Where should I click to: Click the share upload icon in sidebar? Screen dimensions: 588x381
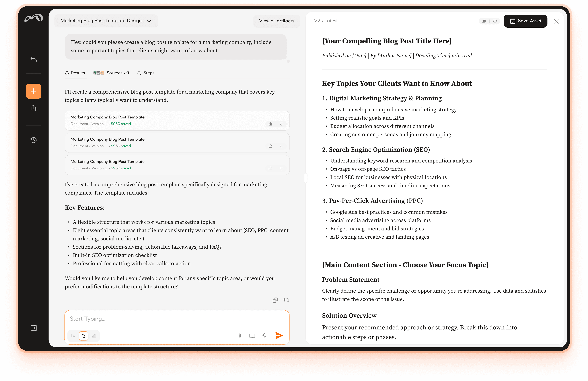[x=34, y=108]
